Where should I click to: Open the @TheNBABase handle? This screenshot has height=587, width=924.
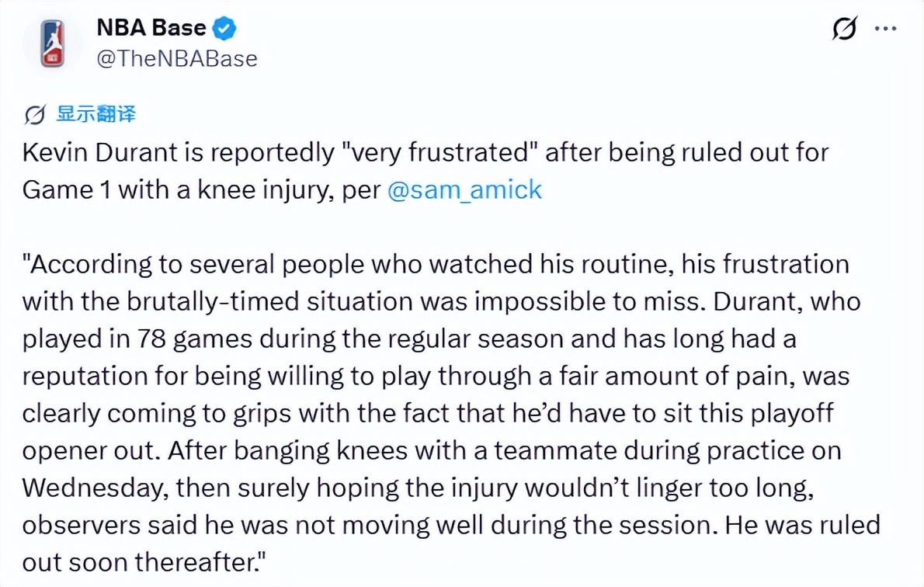pyautogui.click(x=176, y=58)
